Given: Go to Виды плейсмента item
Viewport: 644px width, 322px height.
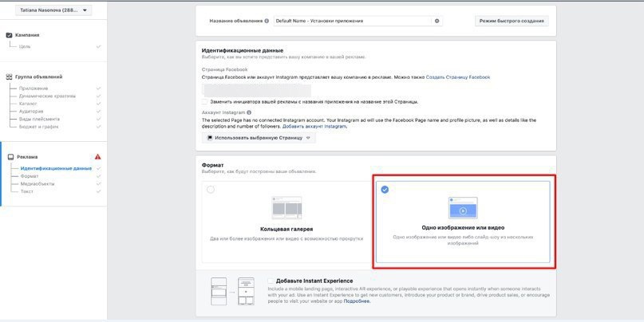Looking at the screenshot, I should point(39,119).
